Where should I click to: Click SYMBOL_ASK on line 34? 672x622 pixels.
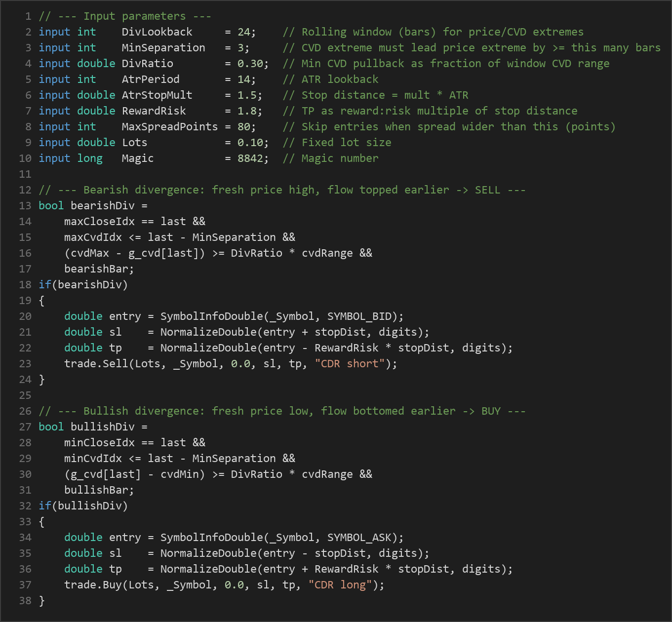(x=359, y=538)
